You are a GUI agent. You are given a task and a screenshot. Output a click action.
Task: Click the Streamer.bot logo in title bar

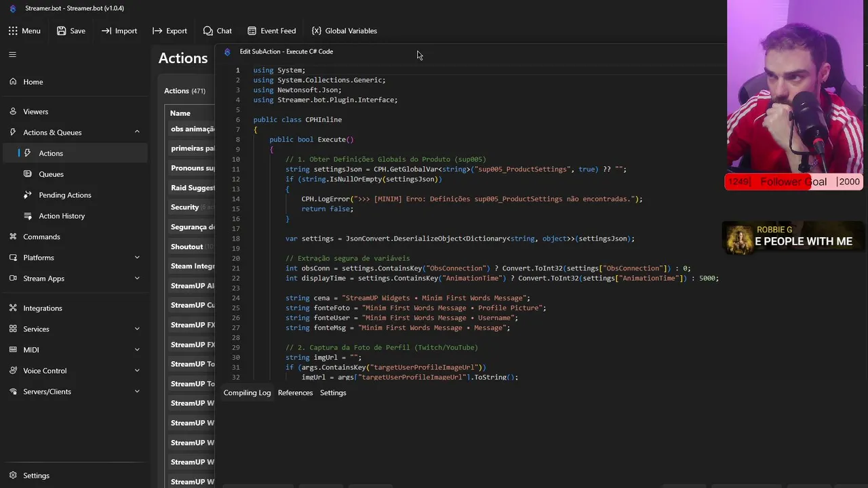(13, 8)
